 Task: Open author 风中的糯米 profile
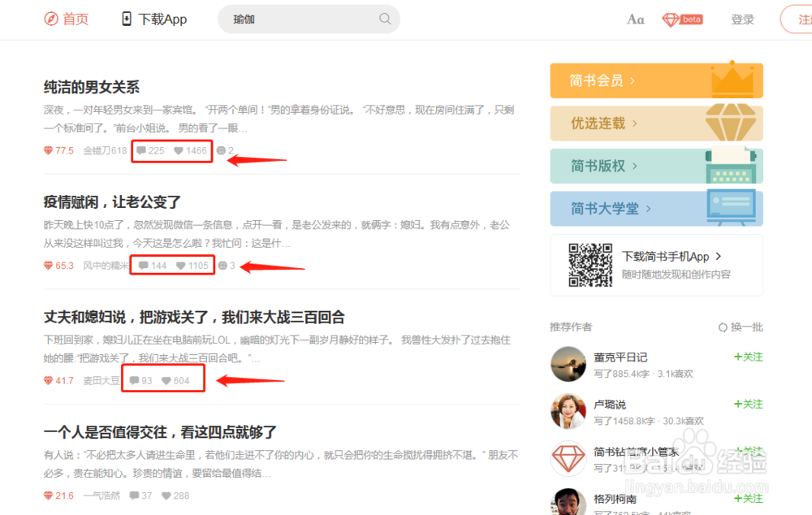tap(106, 266)
